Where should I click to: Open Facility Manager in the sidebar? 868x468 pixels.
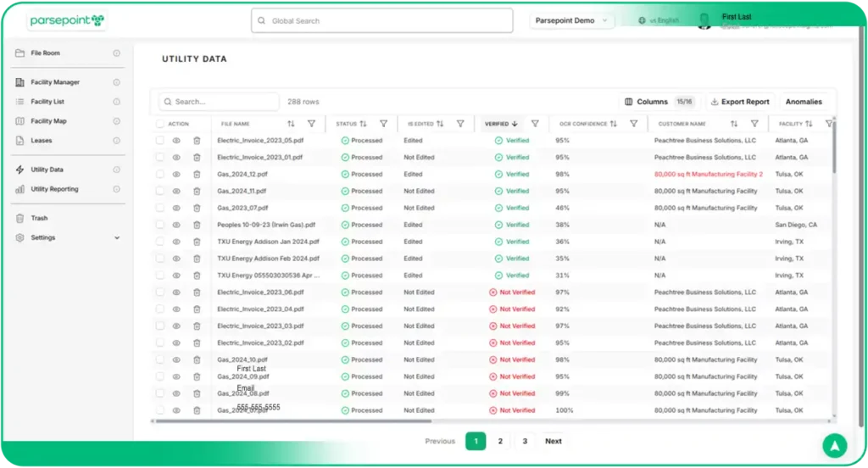point(55,82)
